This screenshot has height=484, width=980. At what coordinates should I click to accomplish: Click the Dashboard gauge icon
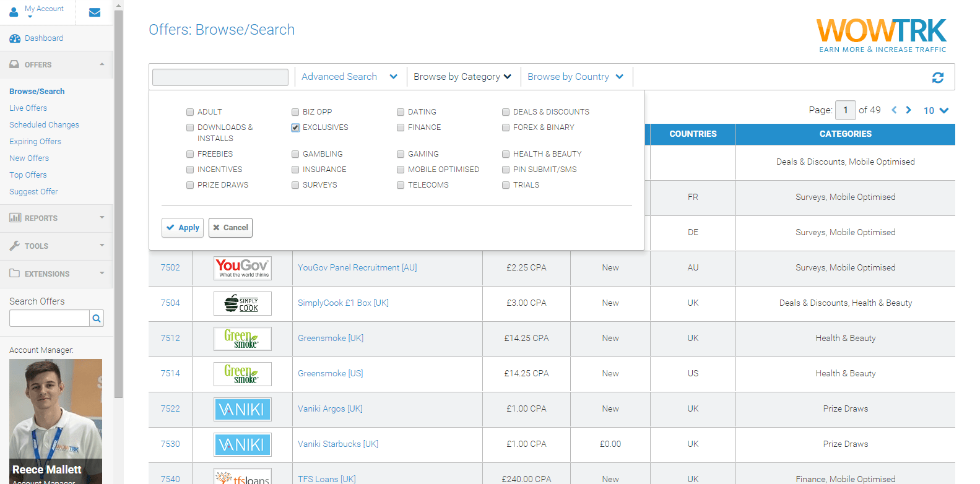point(15,38)
